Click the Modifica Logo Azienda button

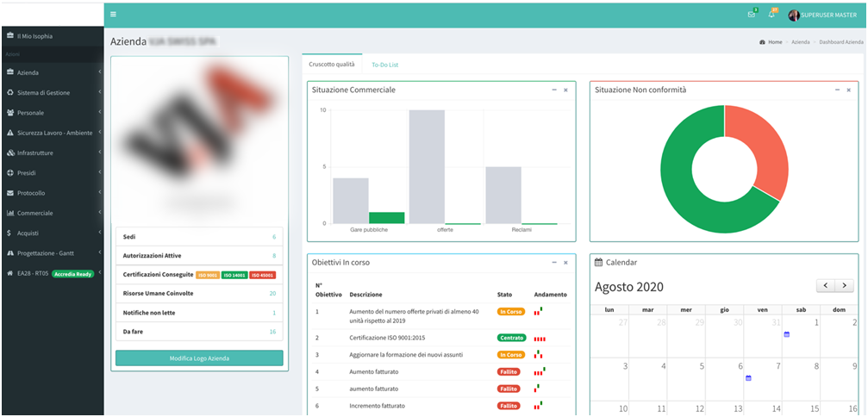pos(199,358)
